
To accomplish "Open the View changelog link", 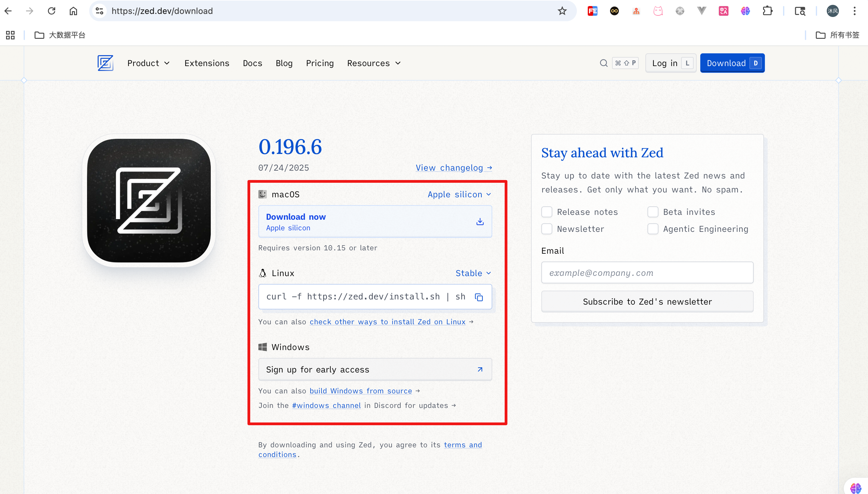I will (x=453, y=168).
